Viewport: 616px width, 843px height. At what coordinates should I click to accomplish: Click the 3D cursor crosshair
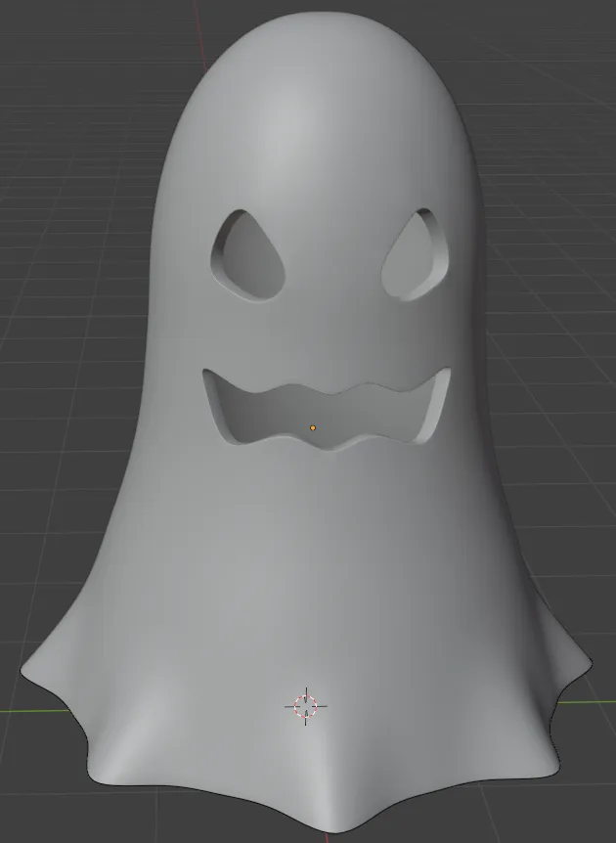[306, 706]
